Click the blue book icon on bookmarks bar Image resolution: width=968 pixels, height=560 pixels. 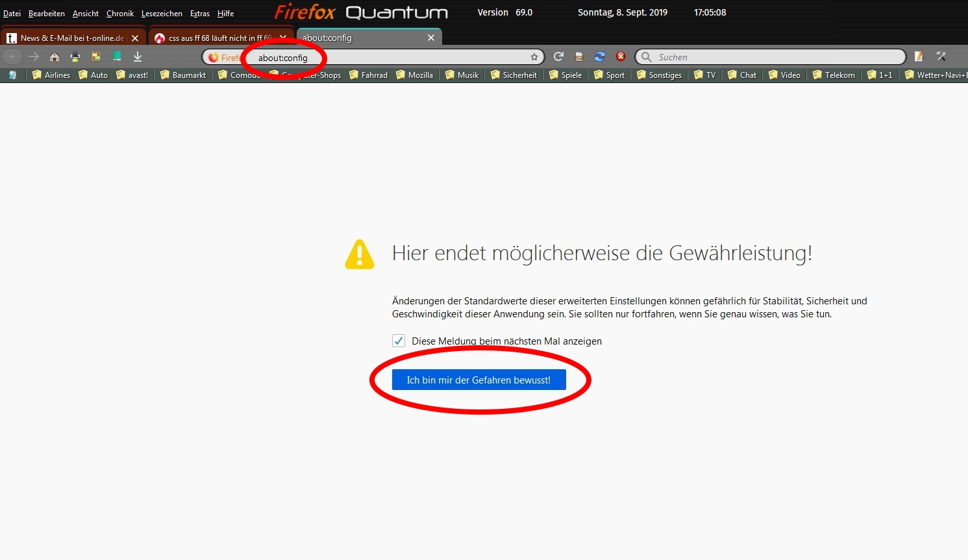[x=12, y=75]
